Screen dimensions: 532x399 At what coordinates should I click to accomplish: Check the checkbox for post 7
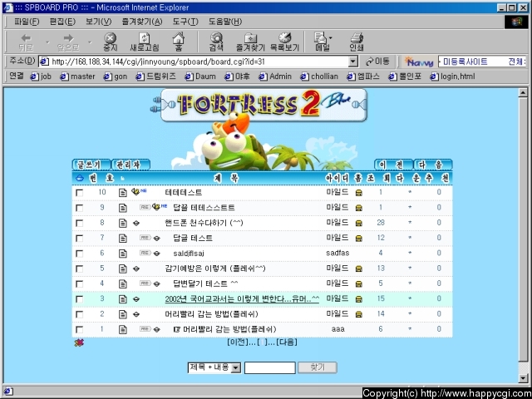tap(80, 239)
